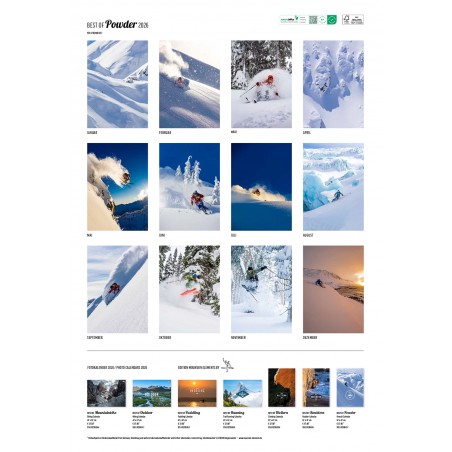The height and width of the screenshot is (452, 452).
Task: Click the FSC tree logo box
Action: tap(353, 20)
